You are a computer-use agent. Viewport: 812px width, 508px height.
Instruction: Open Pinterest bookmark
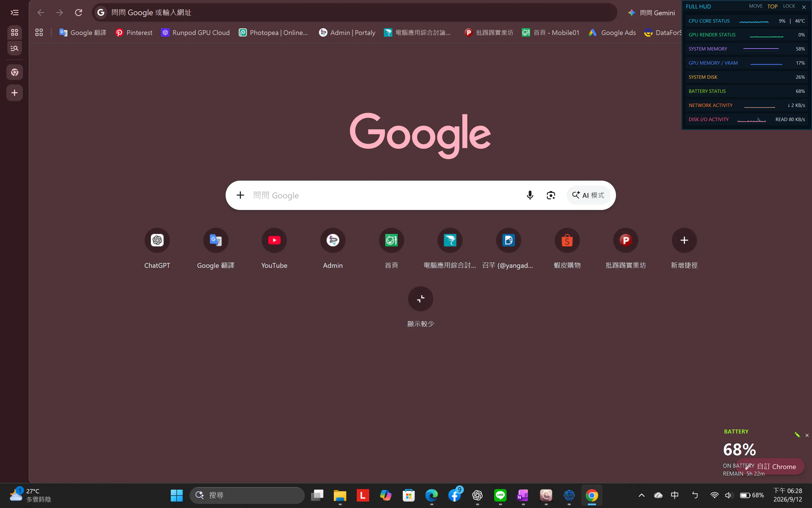[x=134, y=32]
